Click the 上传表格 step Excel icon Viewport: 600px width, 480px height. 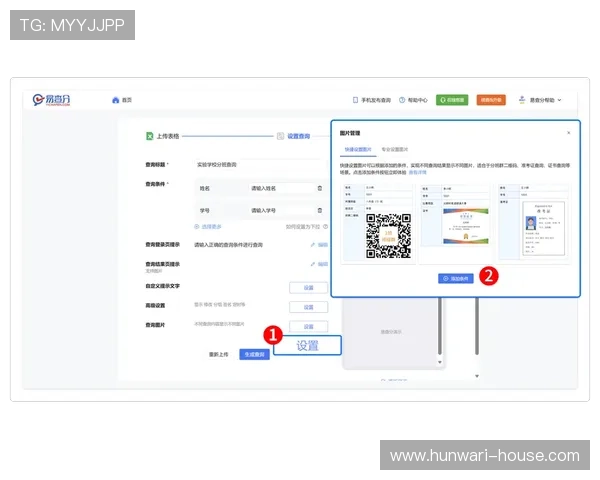[150, 136]
